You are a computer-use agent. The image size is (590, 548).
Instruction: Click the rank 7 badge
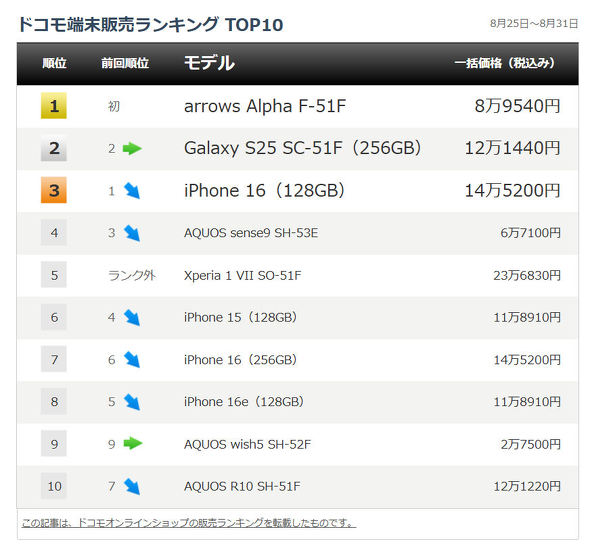pyautogui.click(x=54, y=359)
